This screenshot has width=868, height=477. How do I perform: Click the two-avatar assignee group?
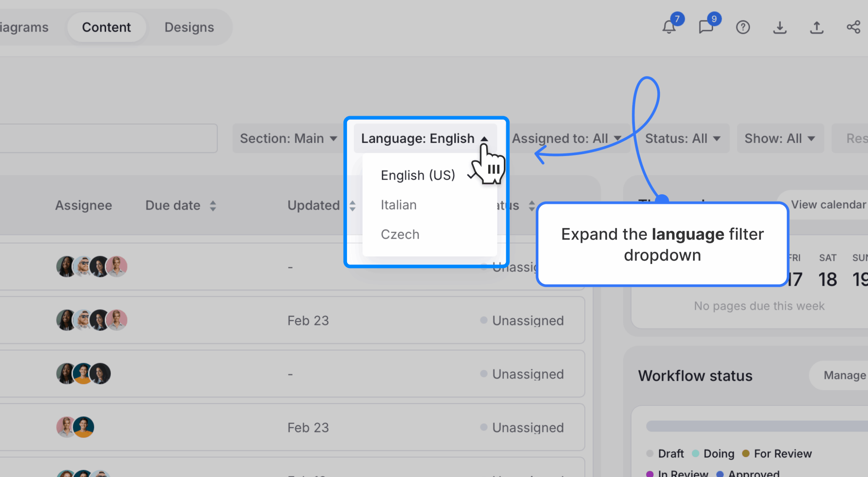[x=75, y=427]
